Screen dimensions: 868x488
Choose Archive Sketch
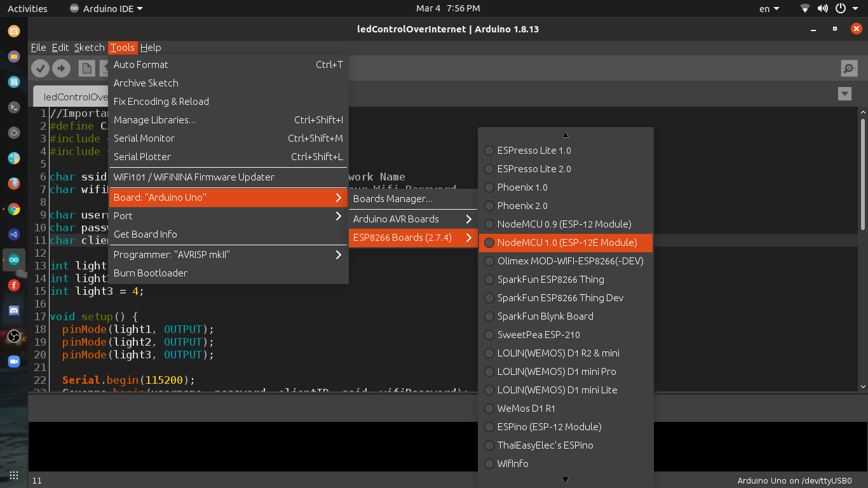[228, 83]
